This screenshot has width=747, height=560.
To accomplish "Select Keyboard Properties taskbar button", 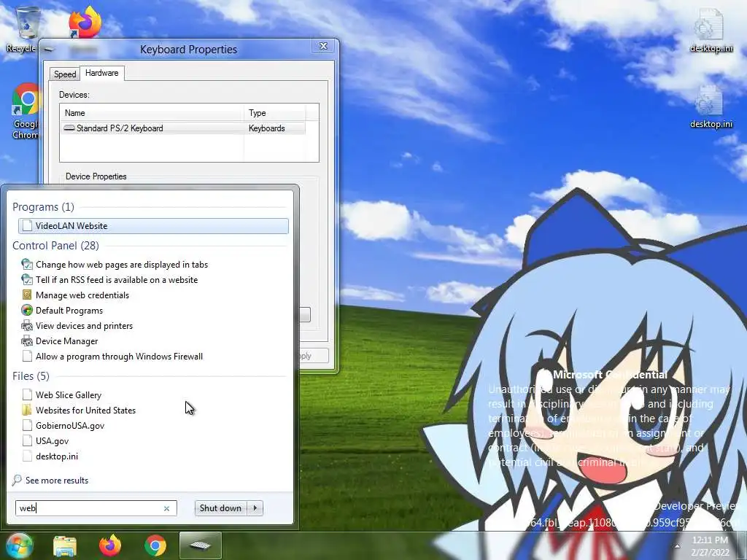I will tap(200, 545).
